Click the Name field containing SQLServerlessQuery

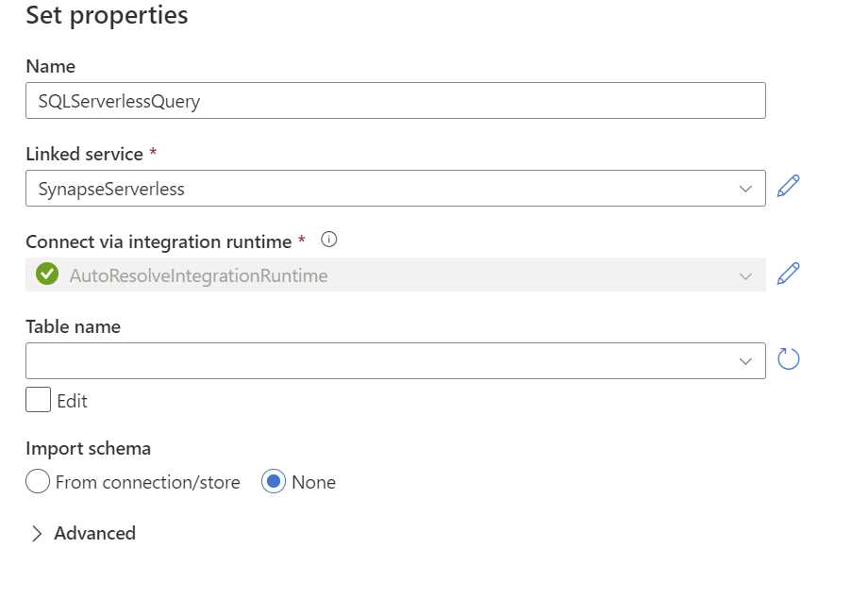pos(396,100)
